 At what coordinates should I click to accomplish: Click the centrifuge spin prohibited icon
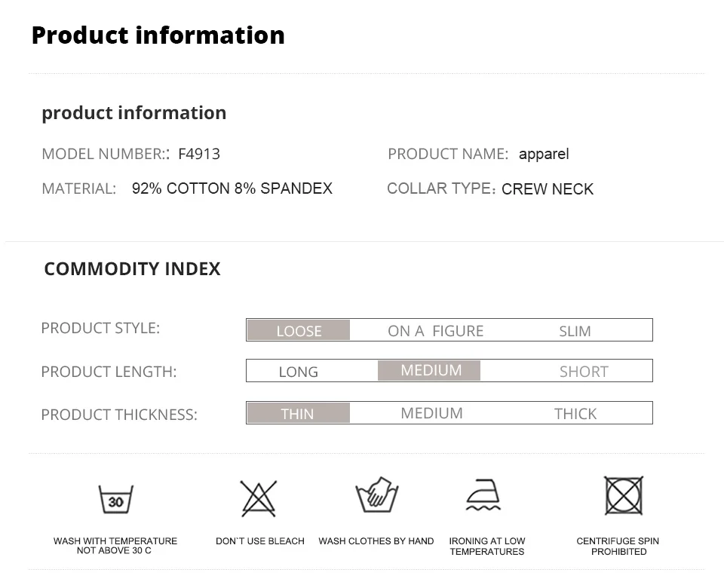point(624,496)
